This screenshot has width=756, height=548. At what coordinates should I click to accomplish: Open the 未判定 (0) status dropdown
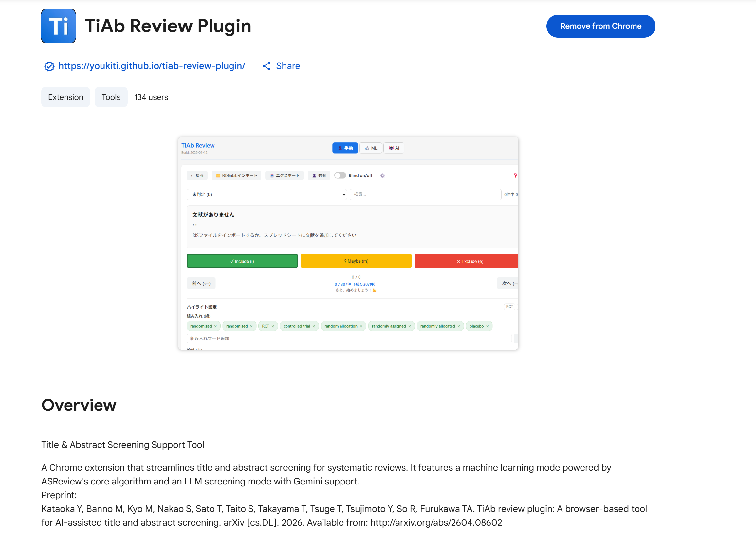[x=267, y=195]
